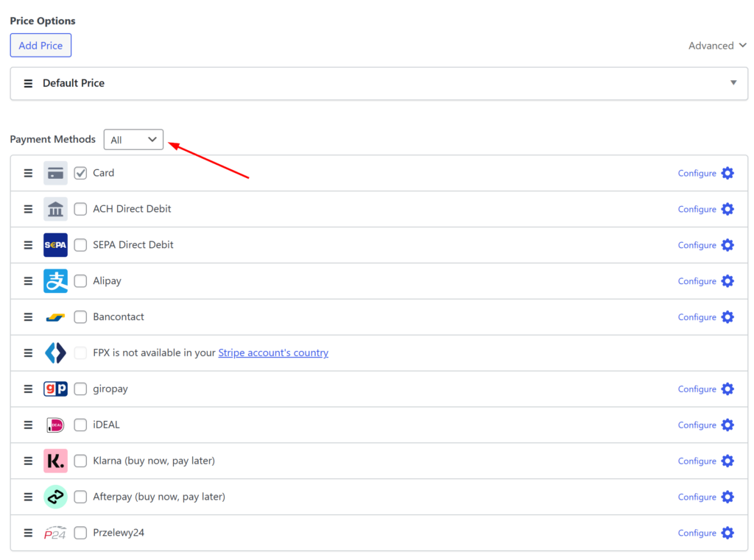Open the Stripe account's country link
The image size is (754, 560).
pyautogui.click(x=273, y=352)
